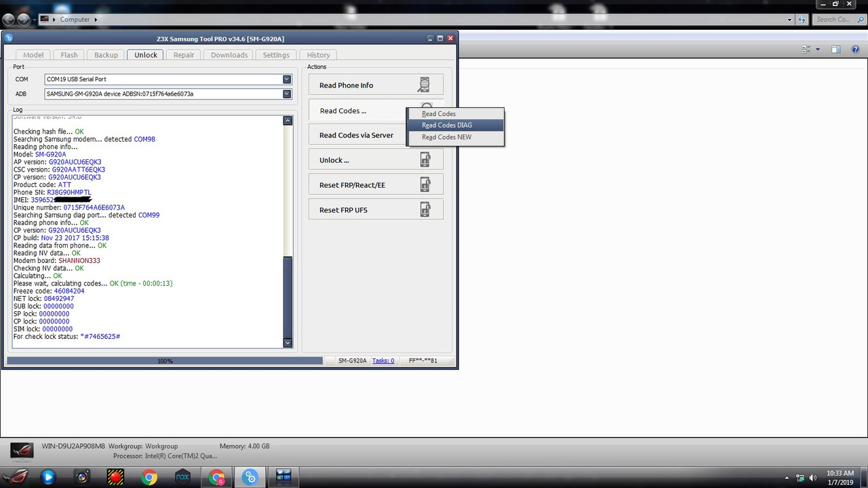Click the log scrollbar up arrow

coord(288,121)
